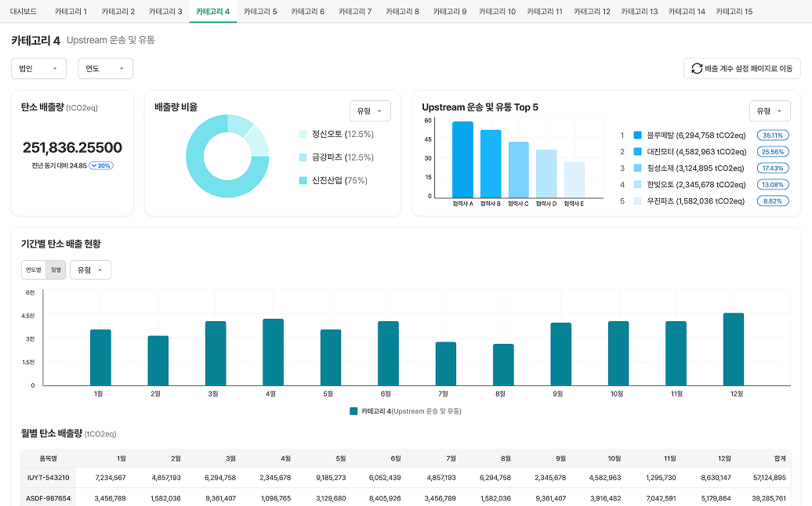The image size is (812, 506).
Task: Select the 월별 view toggle
Action: click(53, 269)
